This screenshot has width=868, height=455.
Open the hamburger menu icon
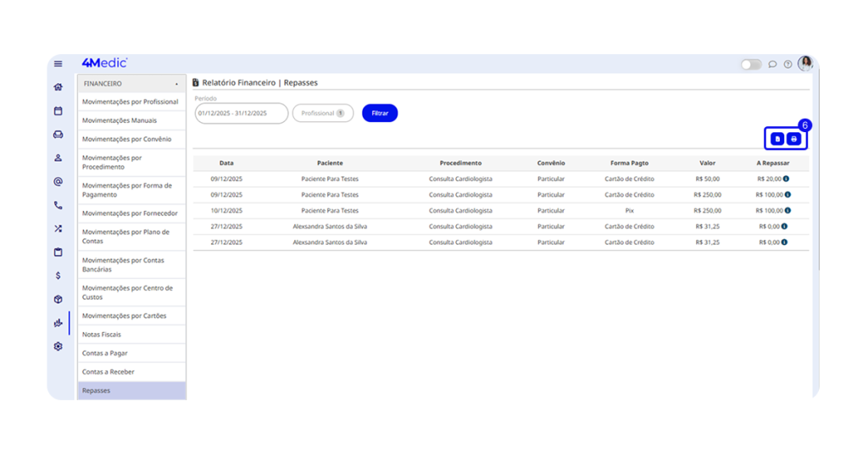(x=58, y=64)
